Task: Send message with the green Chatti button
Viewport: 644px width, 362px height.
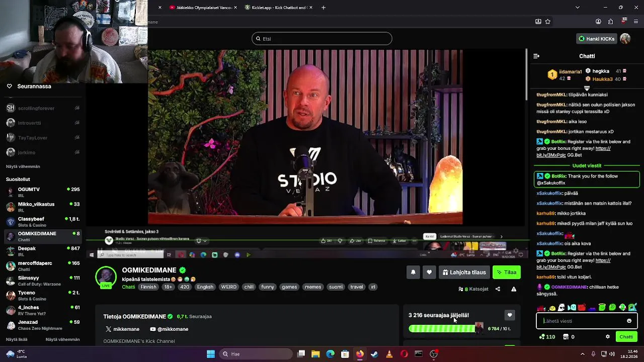Action: coord(626,337)
